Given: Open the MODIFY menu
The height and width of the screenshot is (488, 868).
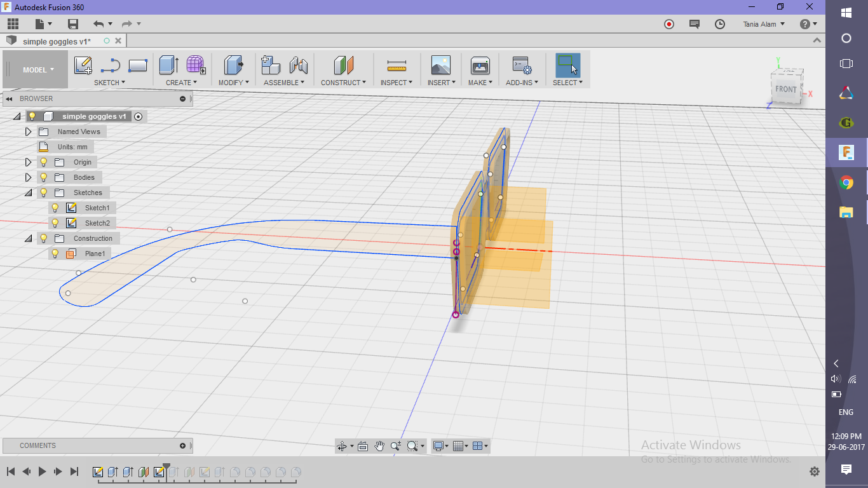Looking at the screenshot, I should click(233, 83).
